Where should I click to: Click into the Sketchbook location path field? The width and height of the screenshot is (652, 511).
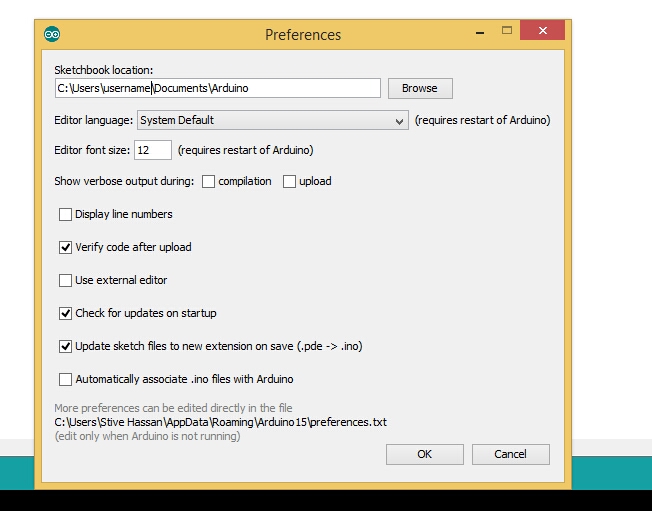pos(217,88)
